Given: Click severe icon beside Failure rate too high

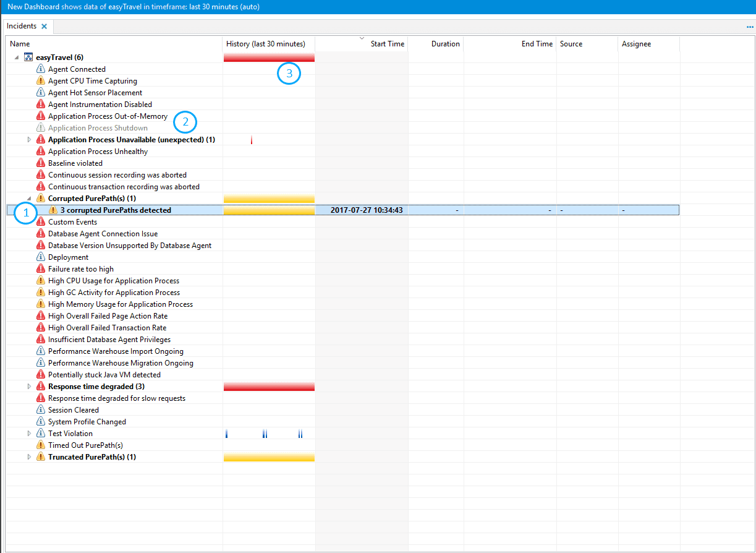Looking at the screenshot, I should tap(41, 269).
